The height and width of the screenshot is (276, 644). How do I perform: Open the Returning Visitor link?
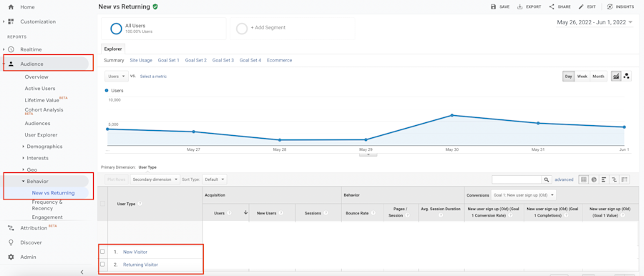coord(140,265)
